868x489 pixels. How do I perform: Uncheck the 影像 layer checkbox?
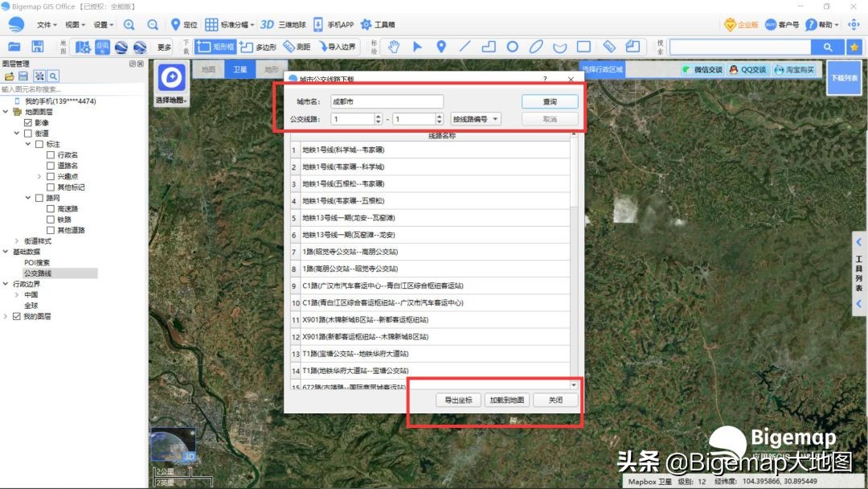coord(28,121)
